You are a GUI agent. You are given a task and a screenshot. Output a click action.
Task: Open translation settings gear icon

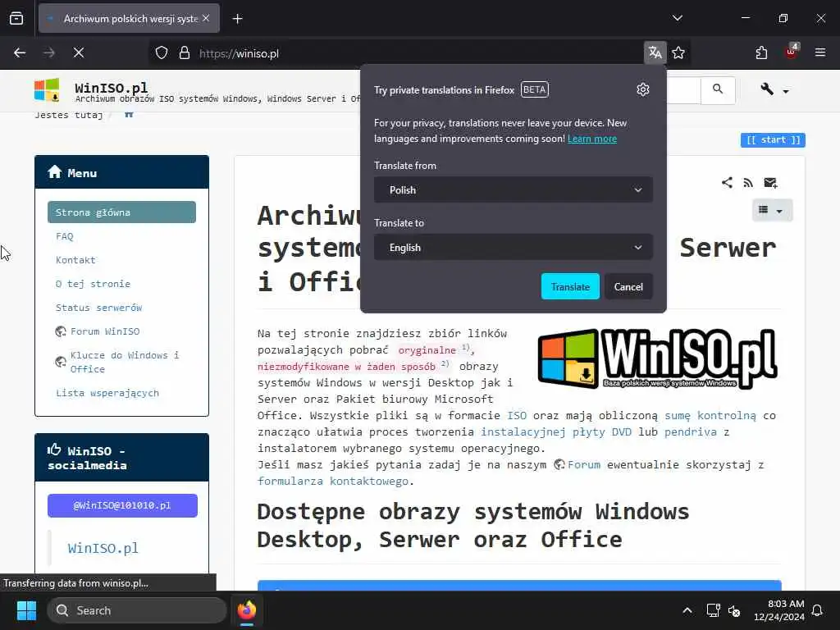click(643, 89)
